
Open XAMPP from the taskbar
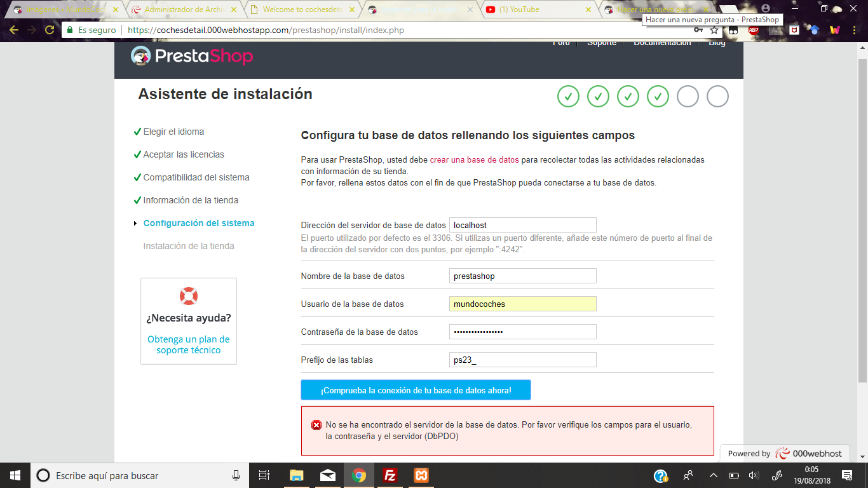click(421, 475)
